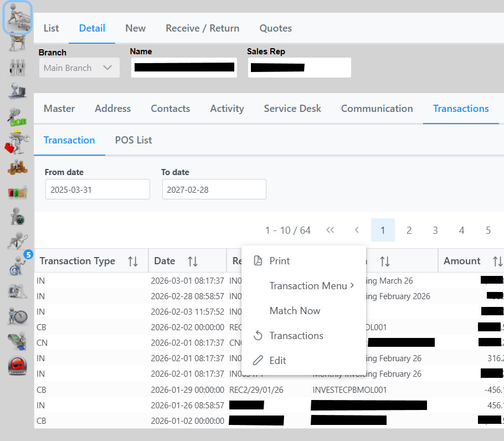This screenshot has height=441, width=504.
Task: Switch to the POS List tab
Action: (133, 140)
